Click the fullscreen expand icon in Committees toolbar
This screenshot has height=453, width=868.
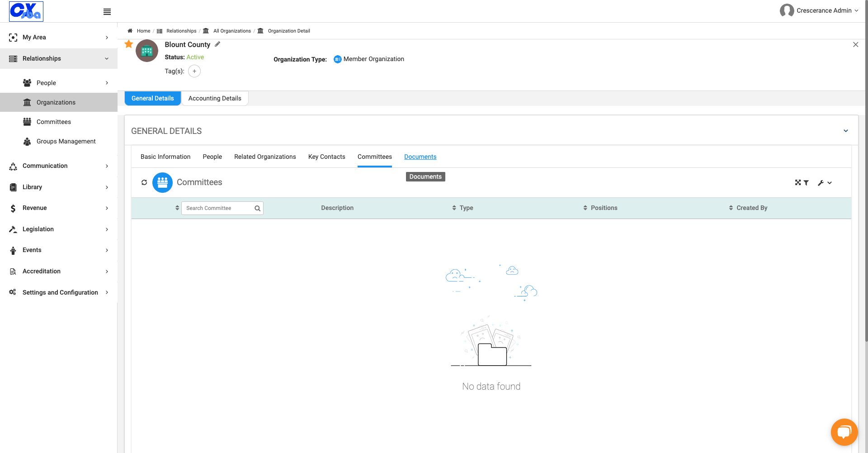click(x=798, y=182)
